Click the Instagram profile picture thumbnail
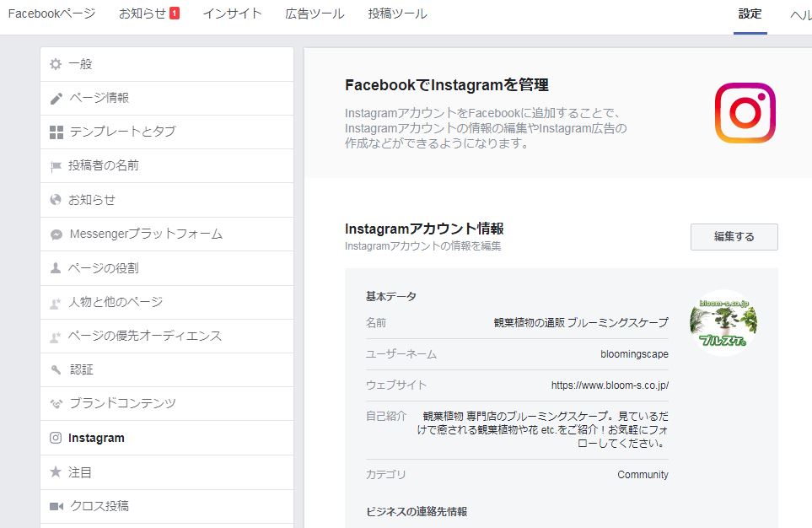 pyautogui.click(x=723, y=323)
